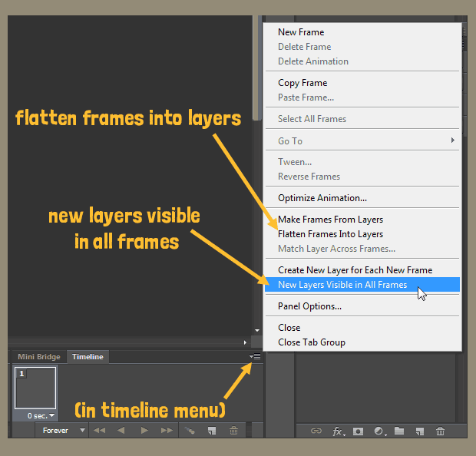The height and width of the screenshot is (456, 476).
Task: Click the new layer icon in Layers panel
Action: click(x=419, y=431)
